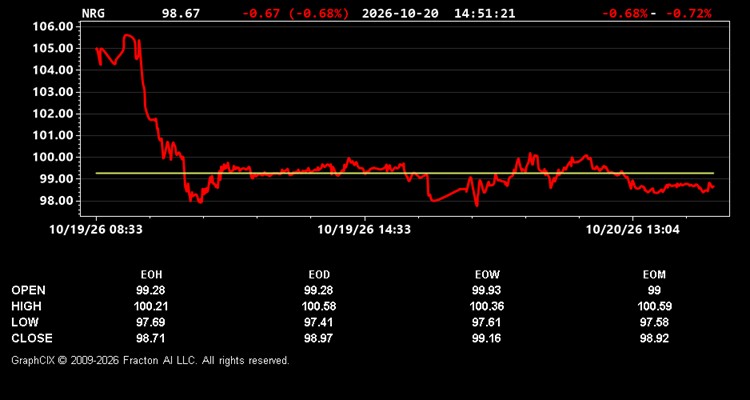This screenshot has width=750, height=400.
Task: Click the change value -0.67 (-0.68%)
Action: tap(296, 13)
